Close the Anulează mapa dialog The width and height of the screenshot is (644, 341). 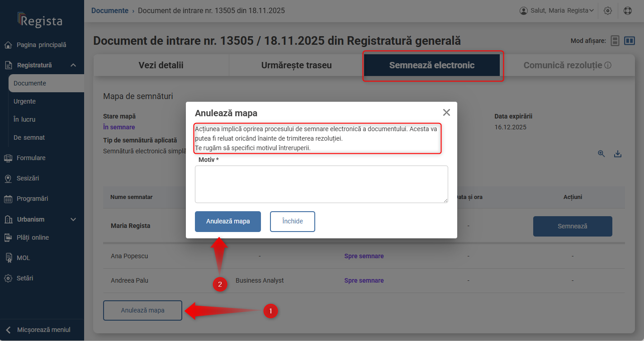[446, 113]
